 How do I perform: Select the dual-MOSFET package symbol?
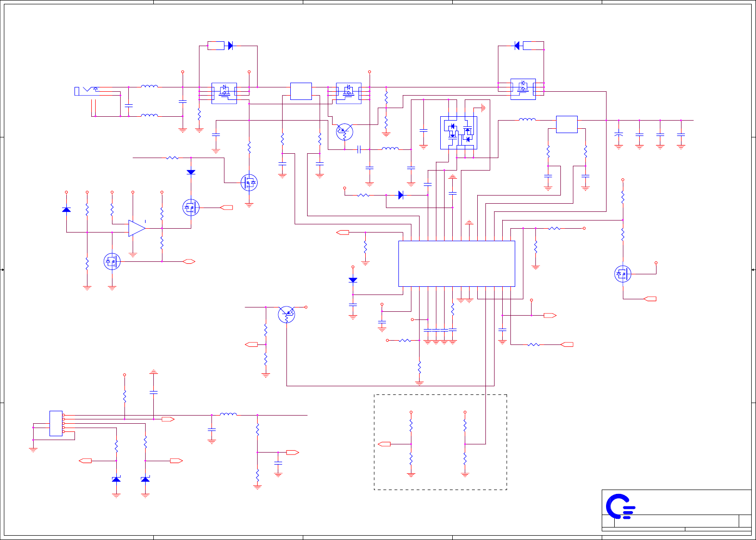point(459,133)
